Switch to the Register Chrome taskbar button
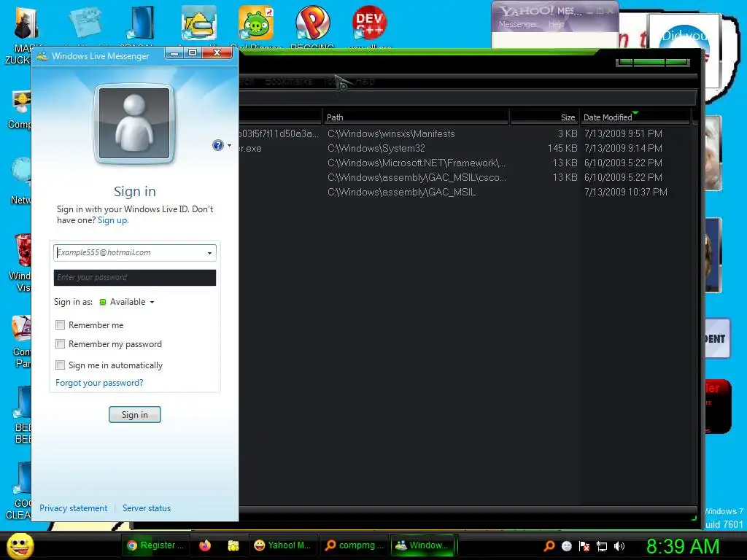The width and height of the screenshot is (747, 560). point(156,545)
